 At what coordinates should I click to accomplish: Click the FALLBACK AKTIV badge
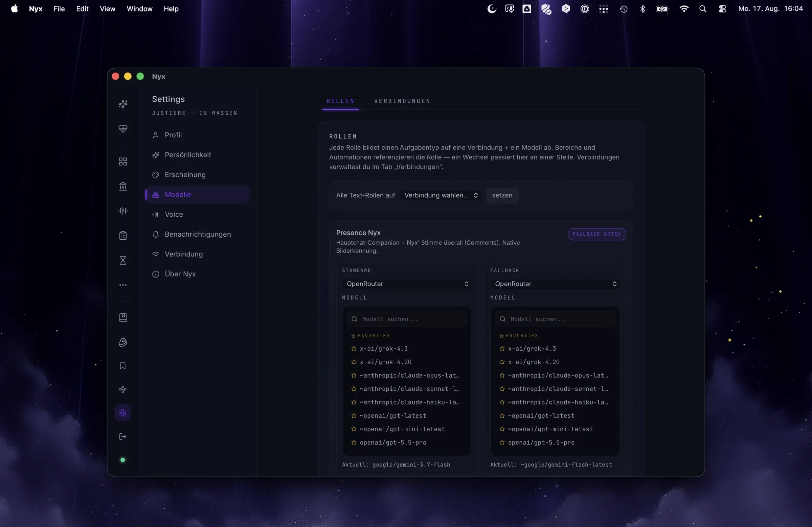[x=597, y=234]
